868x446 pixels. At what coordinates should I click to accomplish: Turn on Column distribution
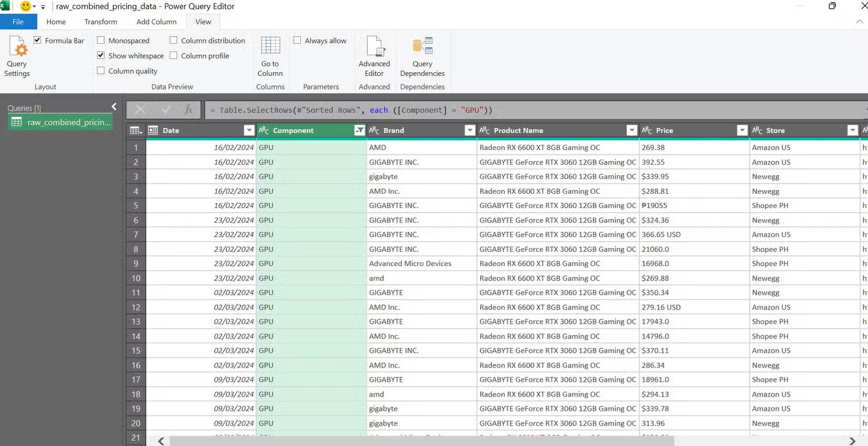(x=174, y=40)
